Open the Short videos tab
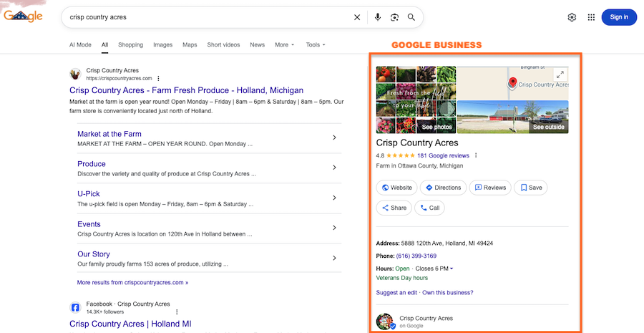This screenshot has width=644, height=333. tap(223, 45)
